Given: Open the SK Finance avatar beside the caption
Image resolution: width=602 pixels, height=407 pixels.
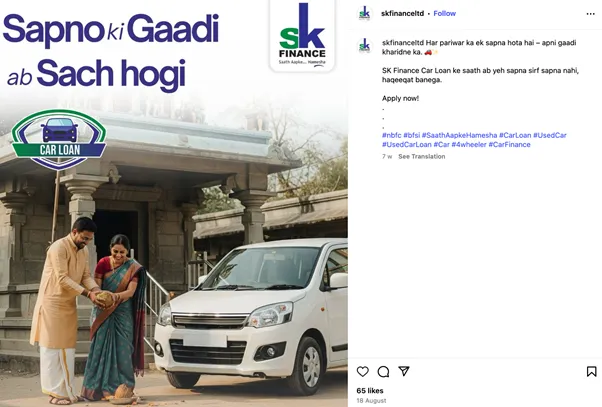Looking at the screenshot, I should point(364,46).
